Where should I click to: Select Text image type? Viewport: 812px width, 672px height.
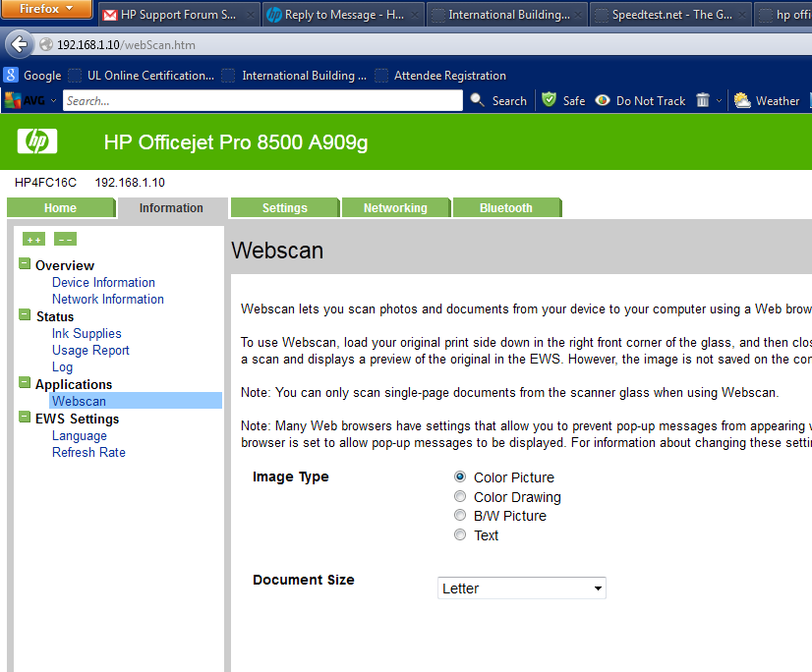tap(460, 534)
